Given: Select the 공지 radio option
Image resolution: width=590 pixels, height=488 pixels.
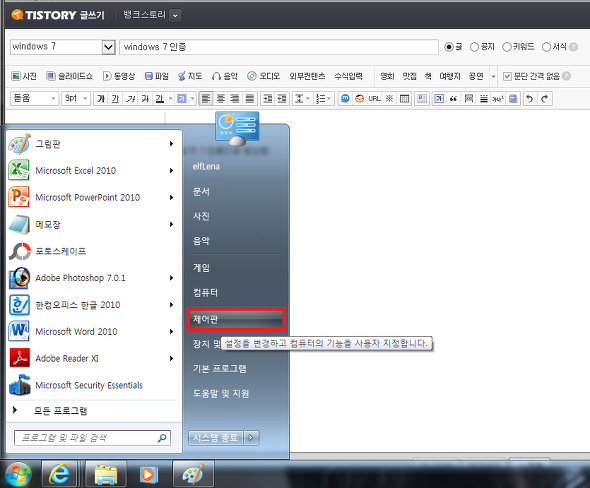Looking at the screenshot, I should coord(474,47).
